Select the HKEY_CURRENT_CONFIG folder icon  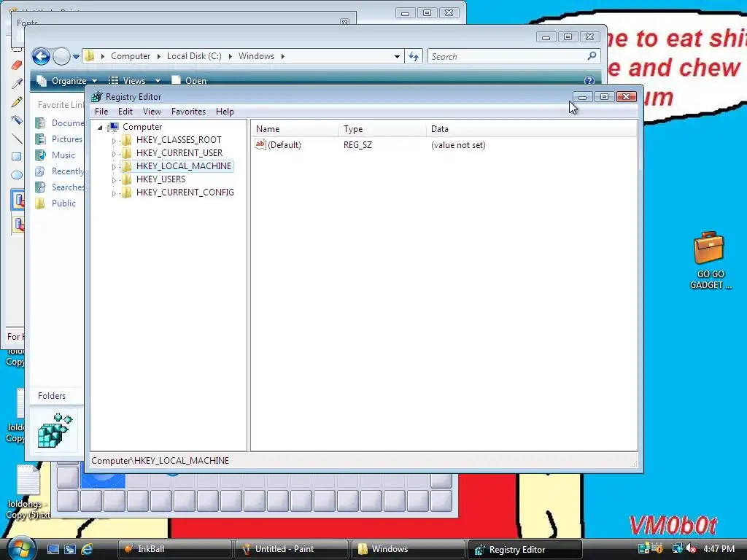127,192
